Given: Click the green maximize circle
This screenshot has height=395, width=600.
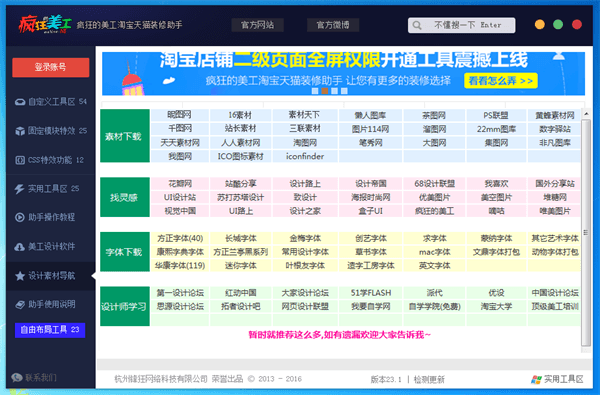Looking at the screenshot, I should (558, 24).
